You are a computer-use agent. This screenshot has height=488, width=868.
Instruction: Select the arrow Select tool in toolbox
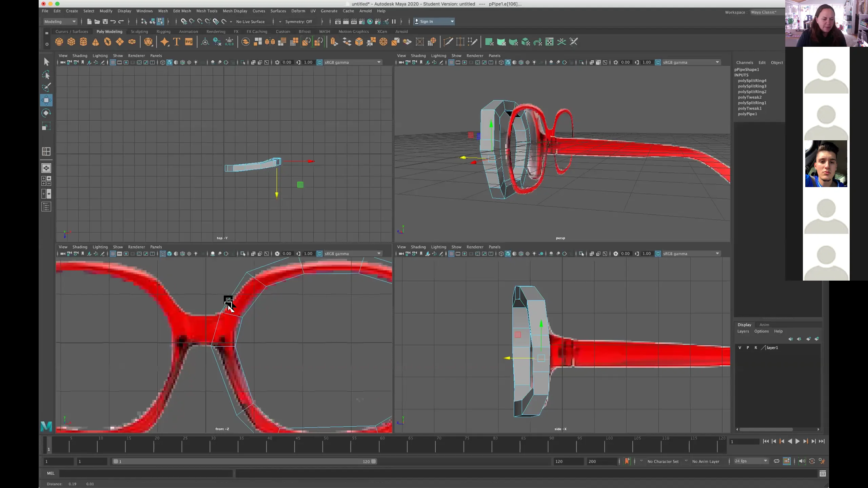(x=46, y=62)
